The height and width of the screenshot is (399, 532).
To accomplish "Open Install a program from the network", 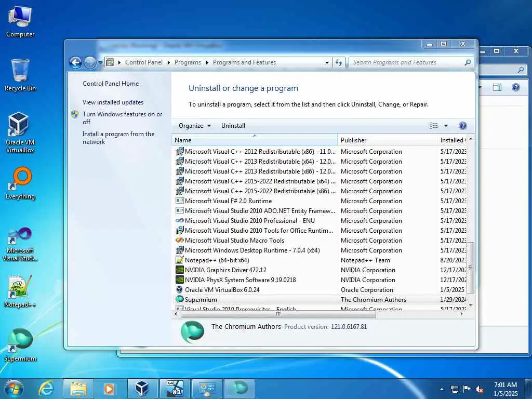I will (x=118, y=138).
